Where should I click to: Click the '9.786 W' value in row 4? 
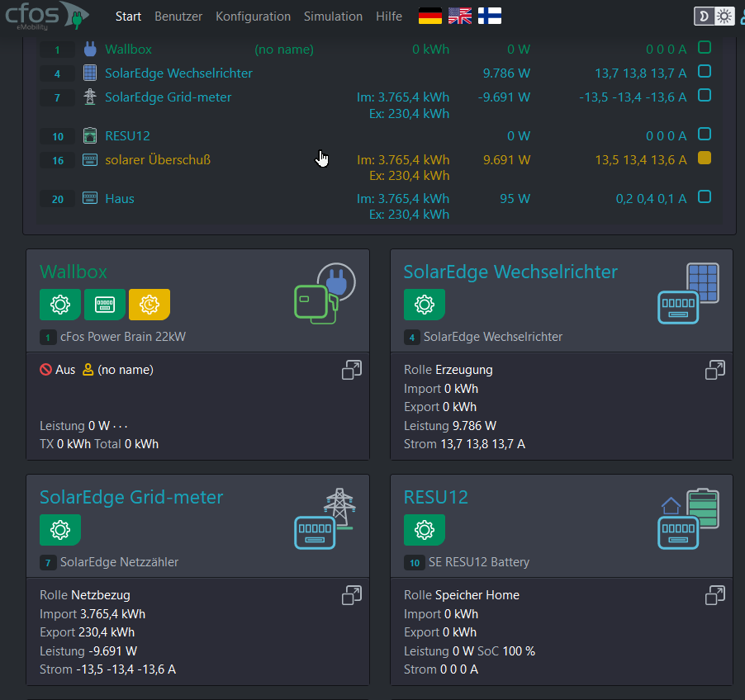click(x=506, y=73)
